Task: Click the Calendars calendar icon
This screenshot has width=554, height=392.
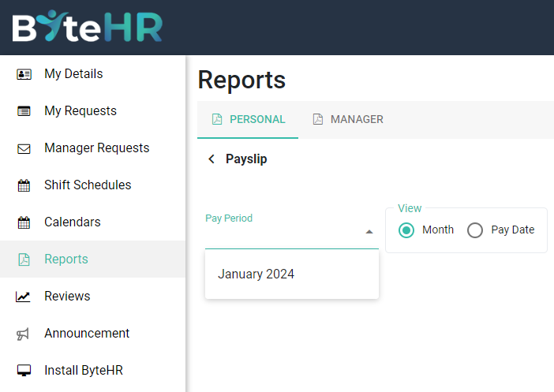Action: click(x=24, y=222)
